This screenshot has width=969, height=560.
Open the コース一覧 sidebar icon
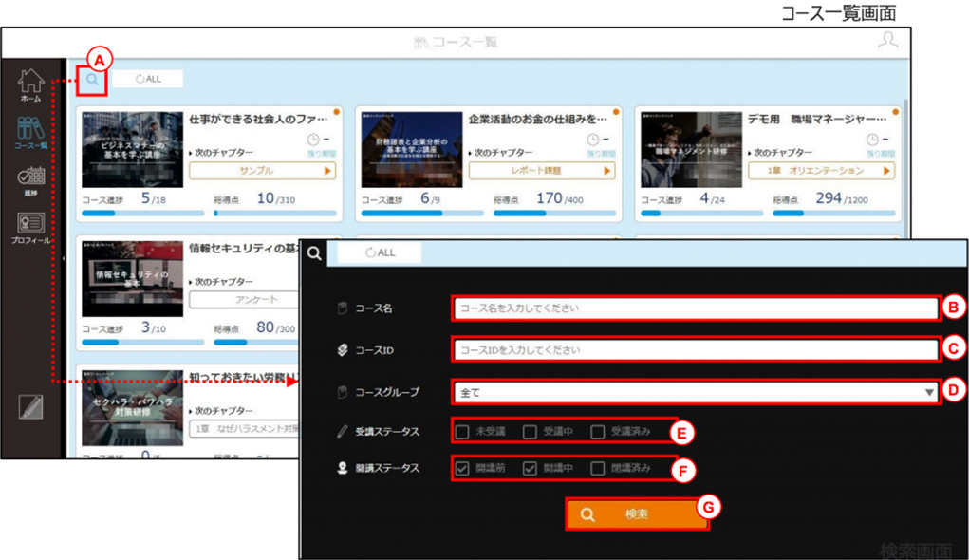(x=30, y=133)
